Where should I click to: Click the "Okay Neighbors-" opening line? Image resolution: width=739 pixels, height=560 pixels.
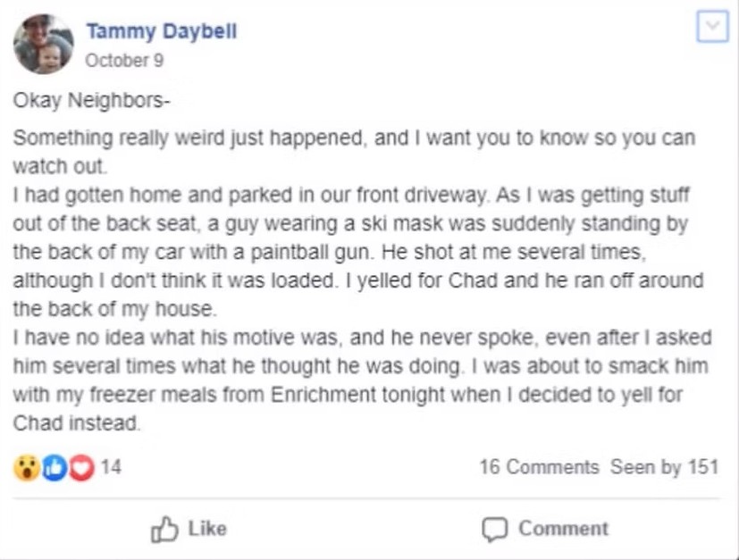pos(90,100)
